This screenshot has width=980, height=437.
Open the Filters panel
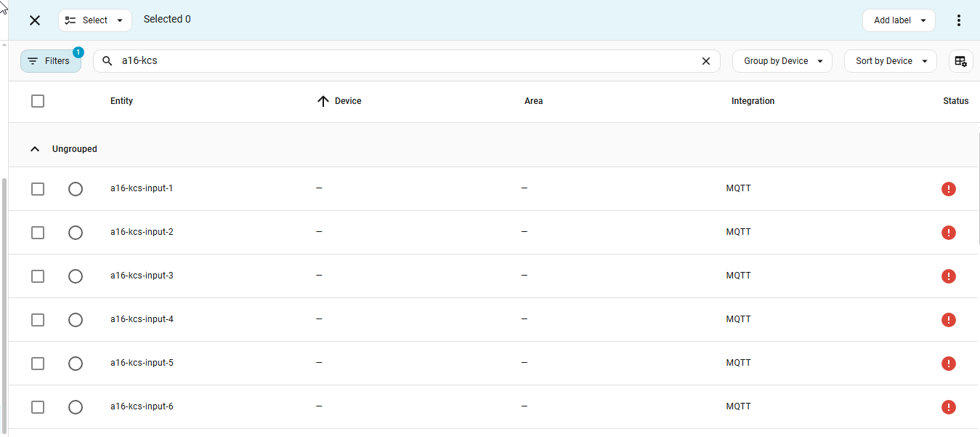point(50,61)
